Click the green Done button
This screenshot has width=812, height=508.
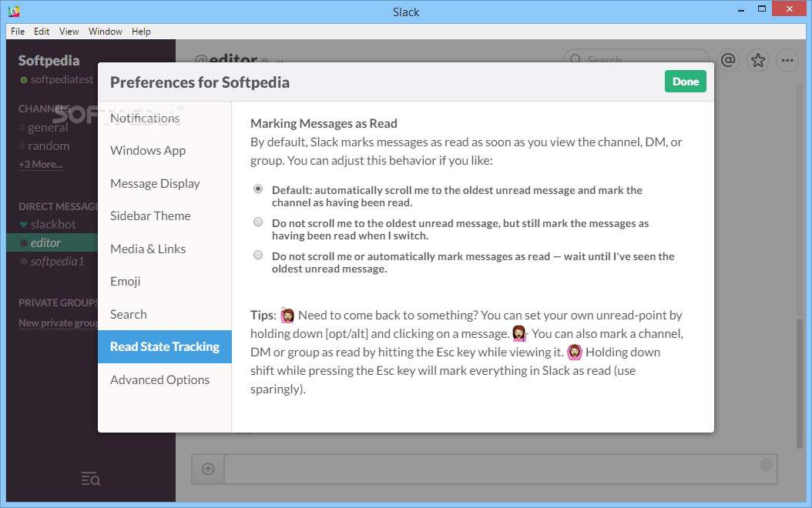(686, 82)
